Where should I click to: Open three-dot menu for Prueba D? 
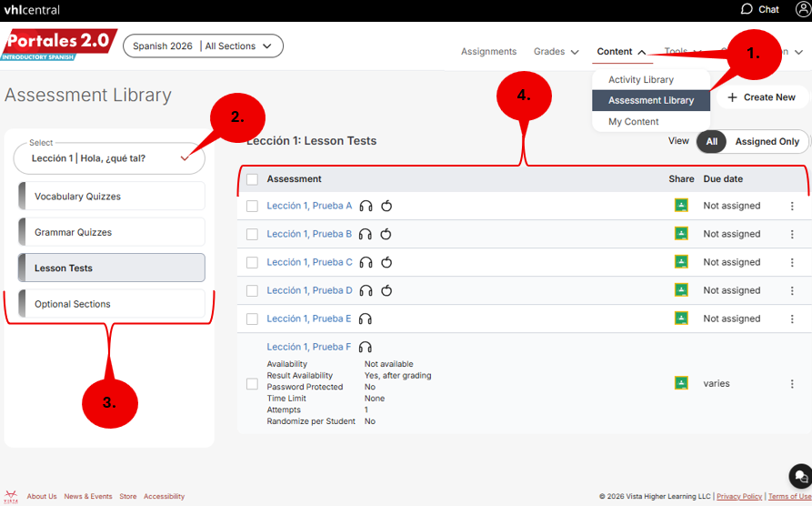point(792,290)
